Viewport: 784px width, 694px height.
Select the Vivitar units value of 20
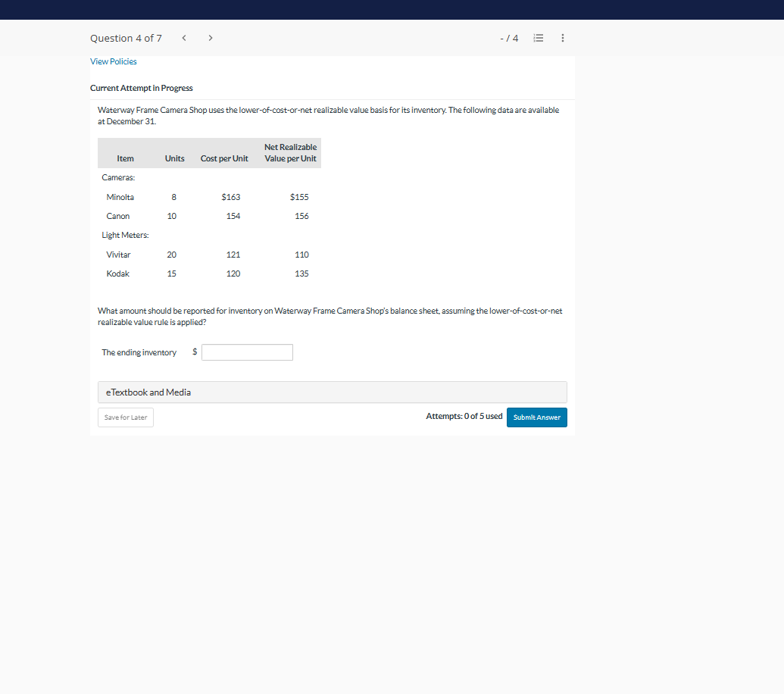pyautogui.click(x=171, y=255)
